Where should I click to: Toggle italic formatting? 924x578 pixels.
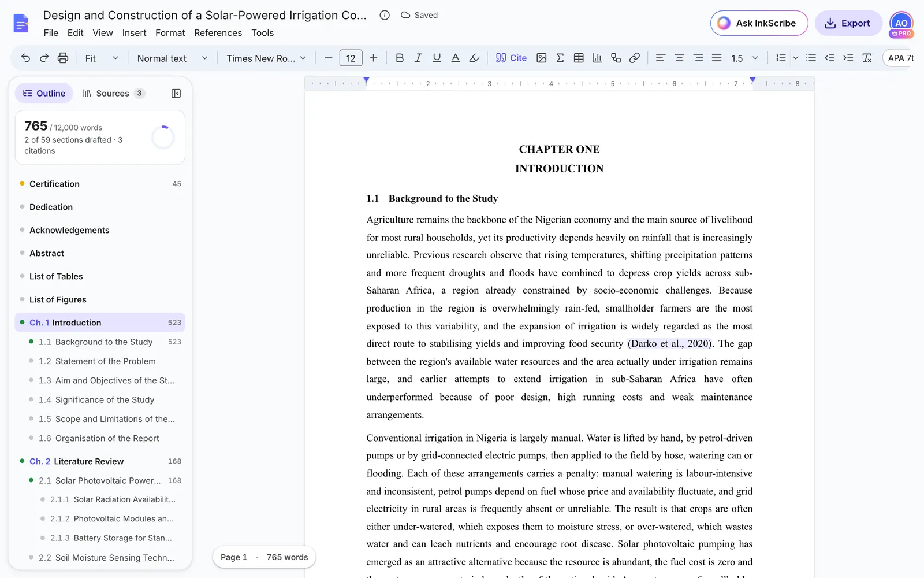(x=418, y=58)
